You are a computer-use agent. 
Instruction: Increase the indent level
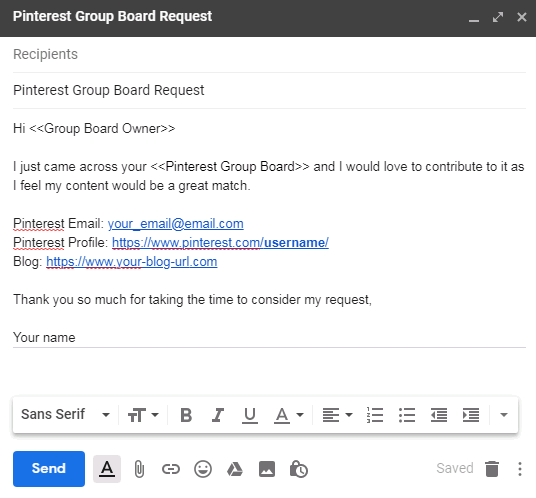[471, 415]
